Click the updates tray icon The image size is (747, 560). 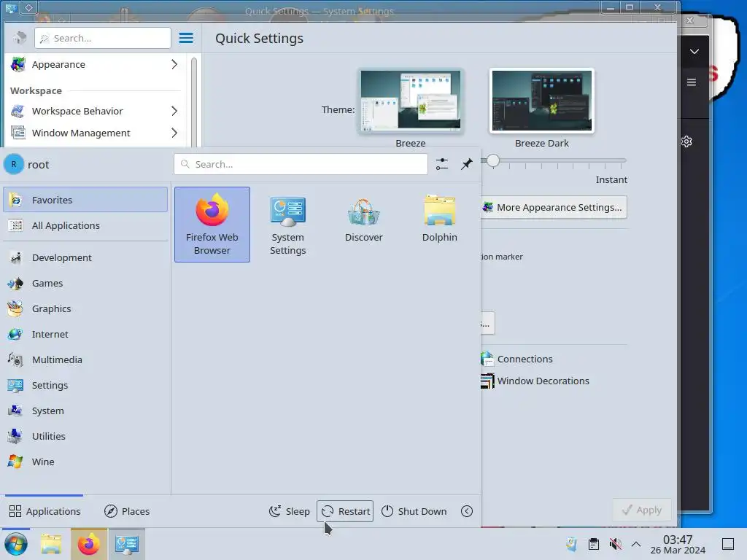571,544
